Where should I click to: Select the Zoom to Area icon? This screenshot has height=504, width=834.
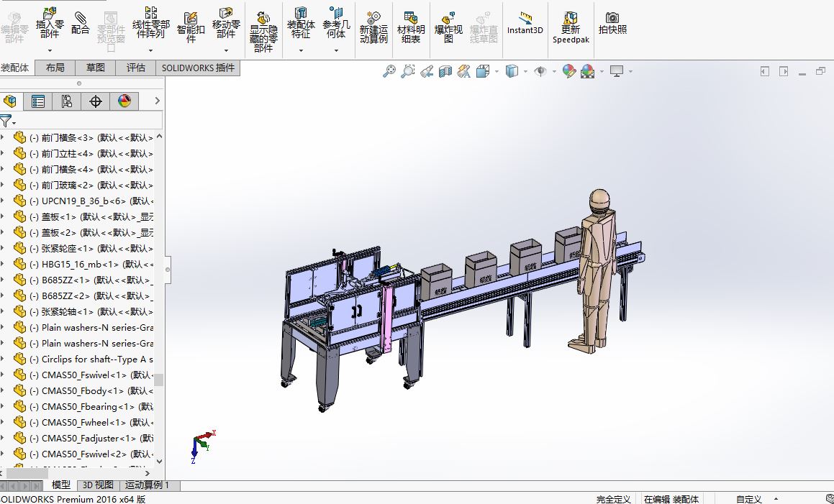(x=408, y=71)
